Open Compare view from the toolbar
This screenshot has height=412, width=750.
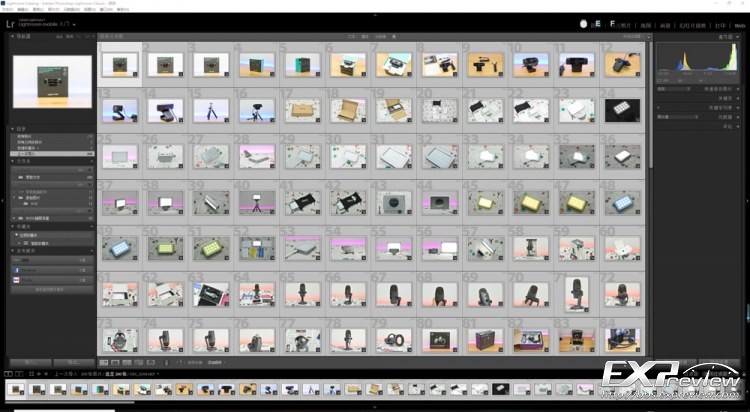tap(128, 362)
